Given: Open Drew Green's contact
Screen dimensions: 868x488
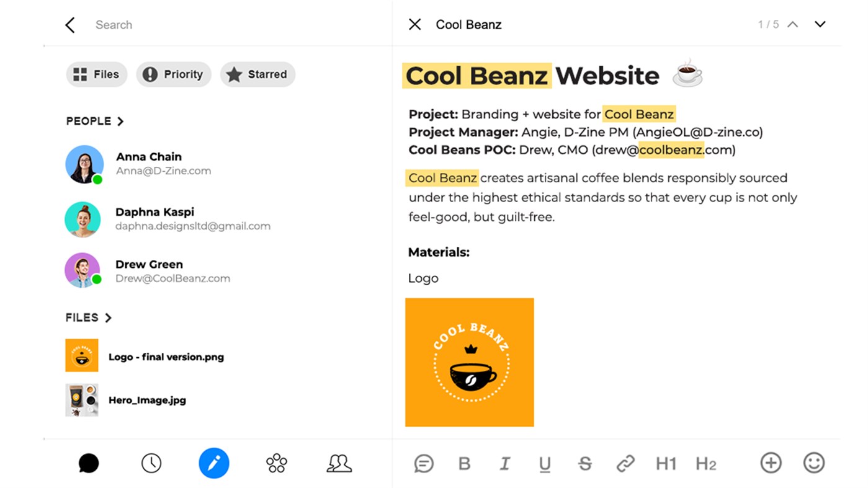Looking at the screenshot, I should pos(149,271).
